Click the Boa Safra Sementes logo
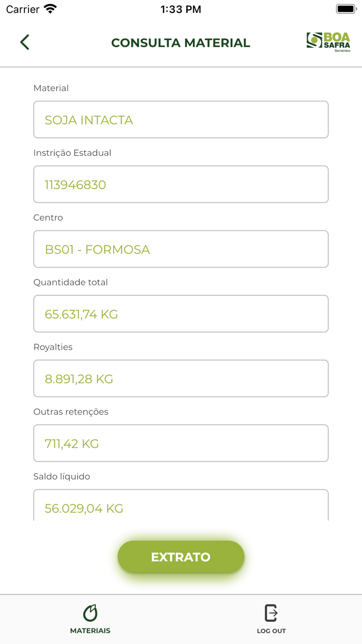Image resolution: width=362 pixels, height=644 pixels. pyautogui.click(x=328, y=42)
